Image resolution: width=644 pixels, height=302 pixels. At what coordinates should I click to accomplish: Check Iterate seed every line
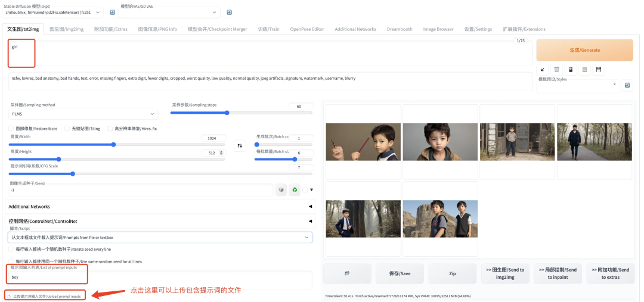(x=11, y=249)
